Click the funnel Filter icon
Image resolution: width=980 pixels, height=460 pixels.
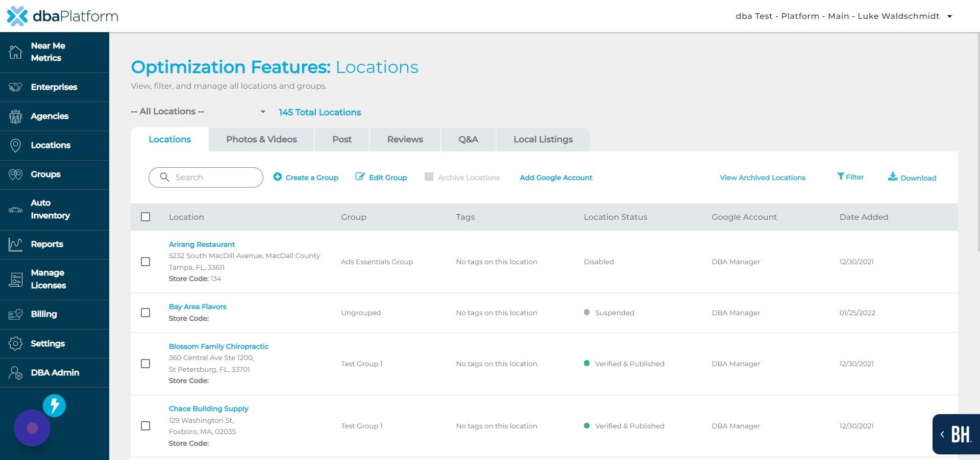pyautogui.click(x=841, y=176)
